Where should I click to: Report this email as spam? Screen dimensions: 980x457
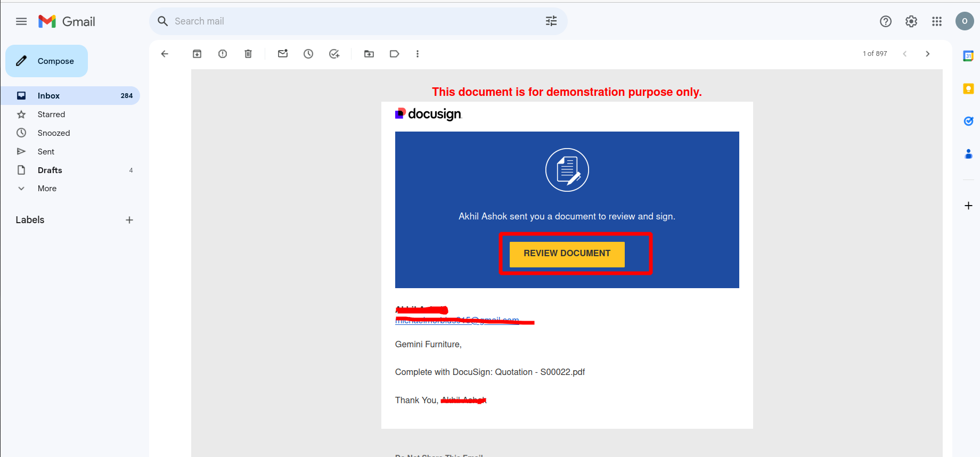pyautogui.click(x=223, y=54)
